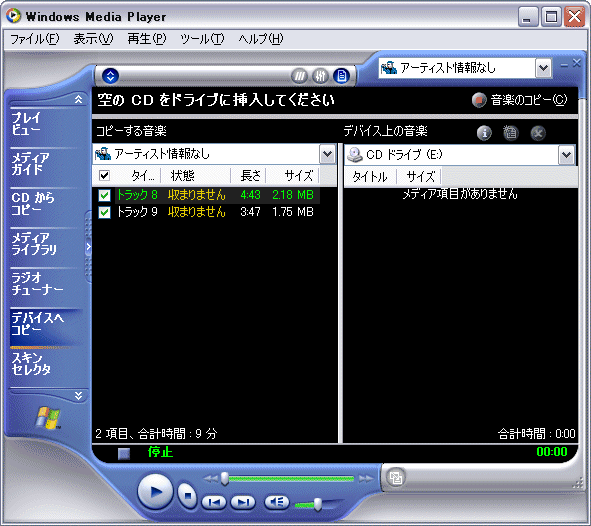Screen dimensions: 591x526
Task: Open the ヘルプ(H) menu
Action: tap(261, 39)
